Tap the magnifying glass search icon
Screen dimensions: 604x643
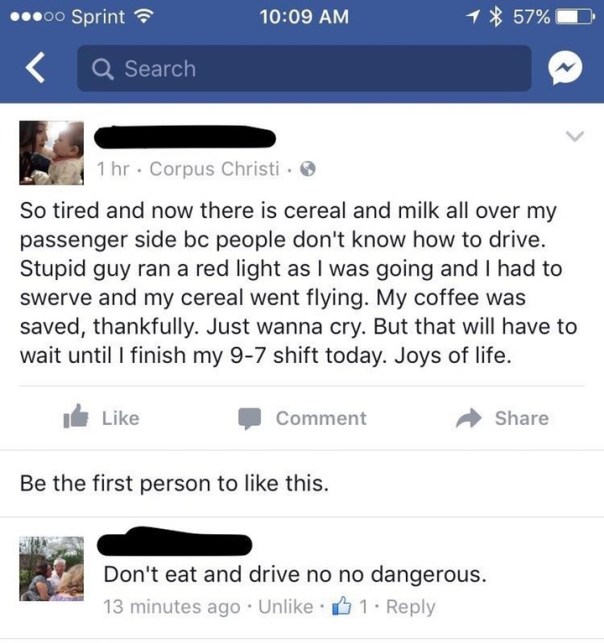tap(103, 68)
